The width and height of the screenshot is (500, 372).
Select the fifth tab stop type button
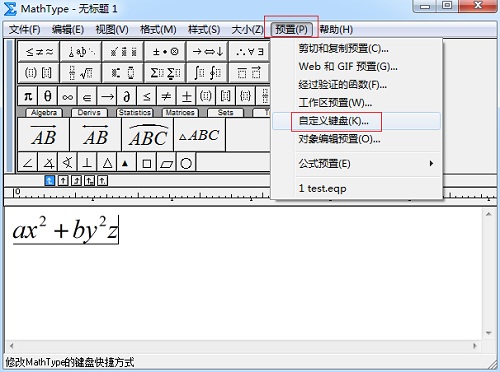(x=102, y=181)
